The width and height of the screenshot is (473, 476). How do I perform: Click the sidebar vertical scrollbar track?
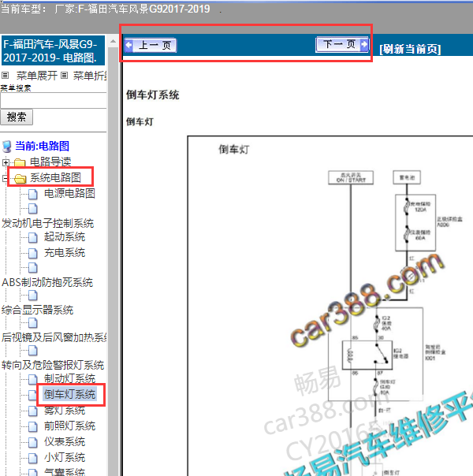[114, 261]
